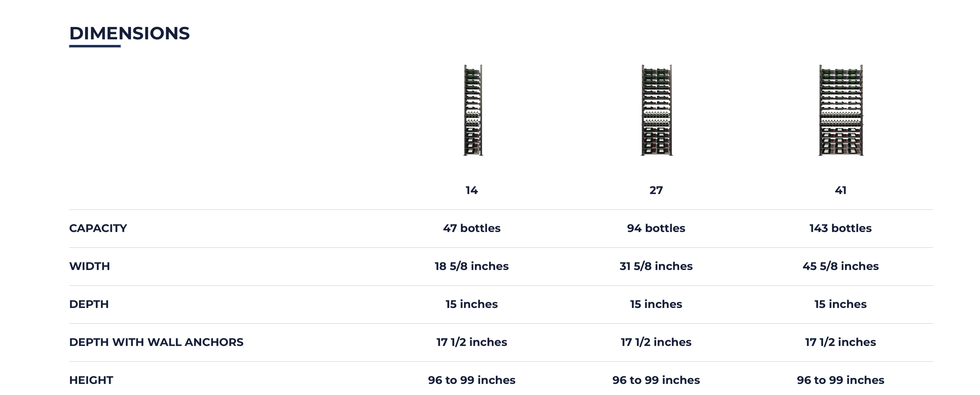Select the 18 5/8 inches width value
The image size is (980, 395).
(472, 266)
